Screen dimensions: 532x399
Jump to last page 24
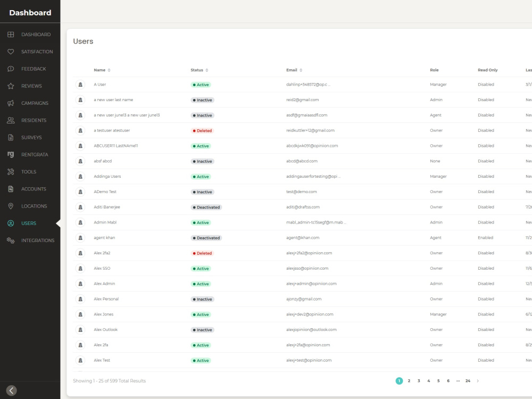468,381
